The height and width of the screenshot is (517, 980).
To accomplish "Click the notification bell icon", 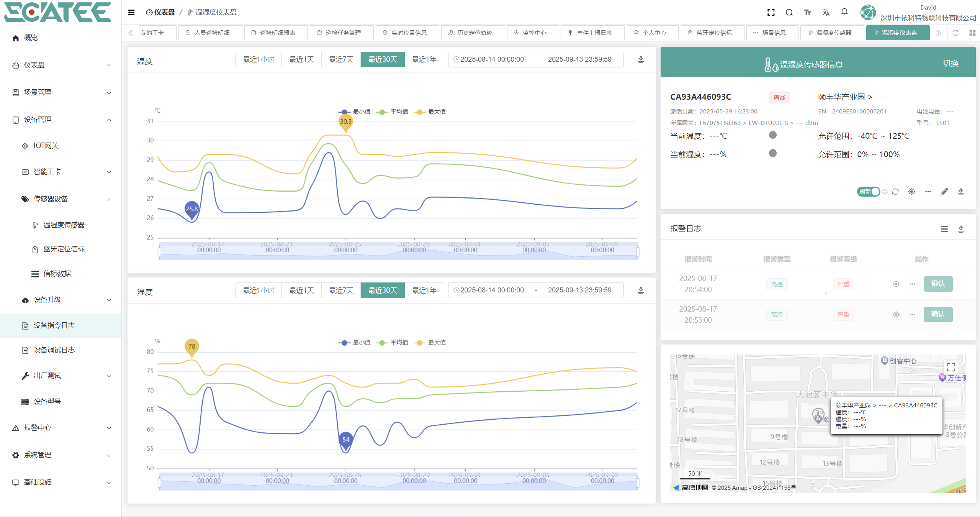I will pos(844,12).
